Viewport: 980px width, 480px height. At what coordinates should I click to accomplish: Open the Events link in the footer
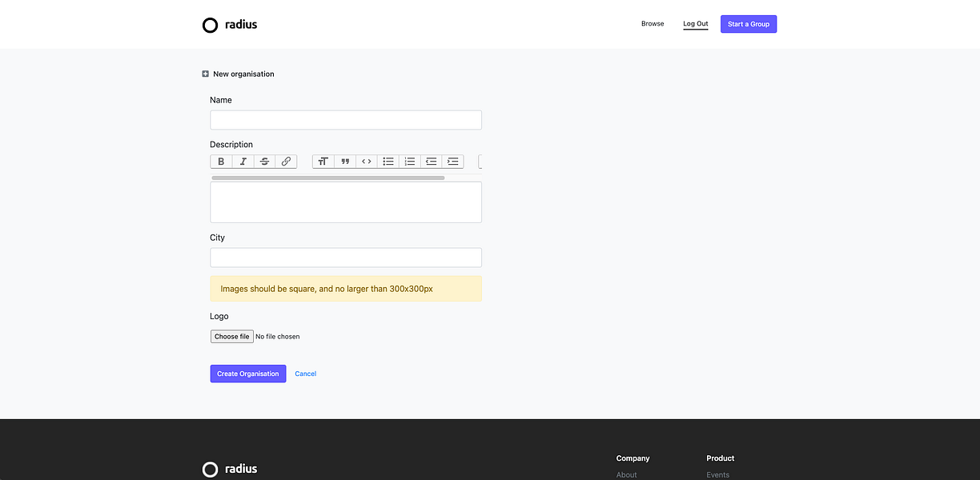[x=718, y=475]
